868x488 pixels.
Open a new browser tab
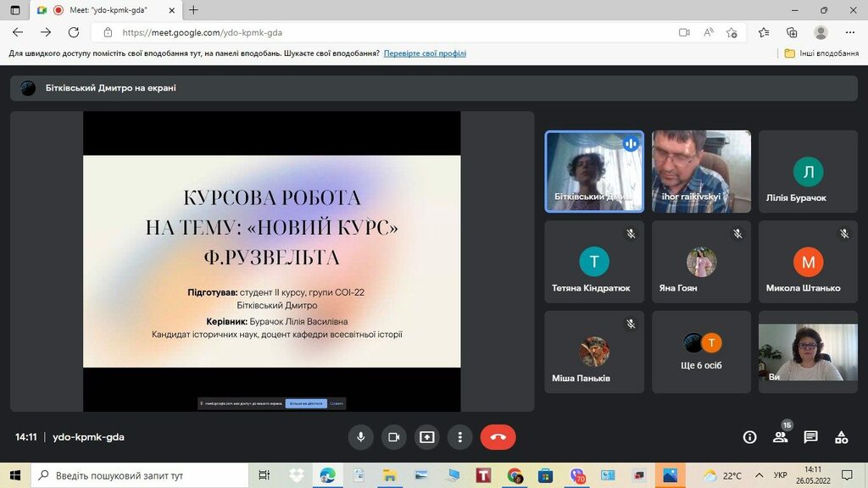click(193, 10)
